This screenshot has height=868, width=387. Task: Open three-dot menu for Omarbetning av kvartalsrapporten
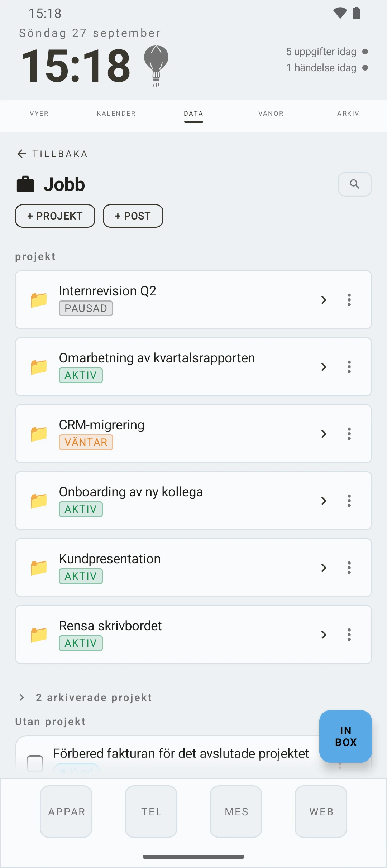click(x=349, y=367)
